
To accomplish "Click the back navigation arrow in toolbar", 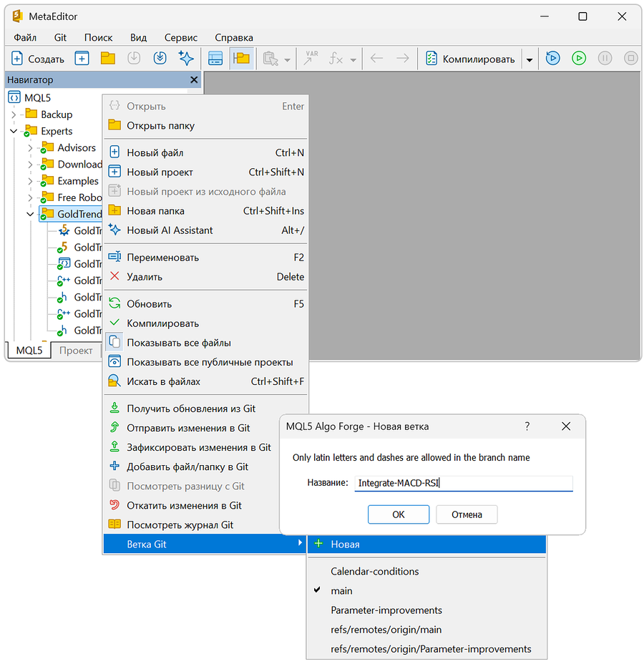I will pyautogui.click(x=376, y=59).
